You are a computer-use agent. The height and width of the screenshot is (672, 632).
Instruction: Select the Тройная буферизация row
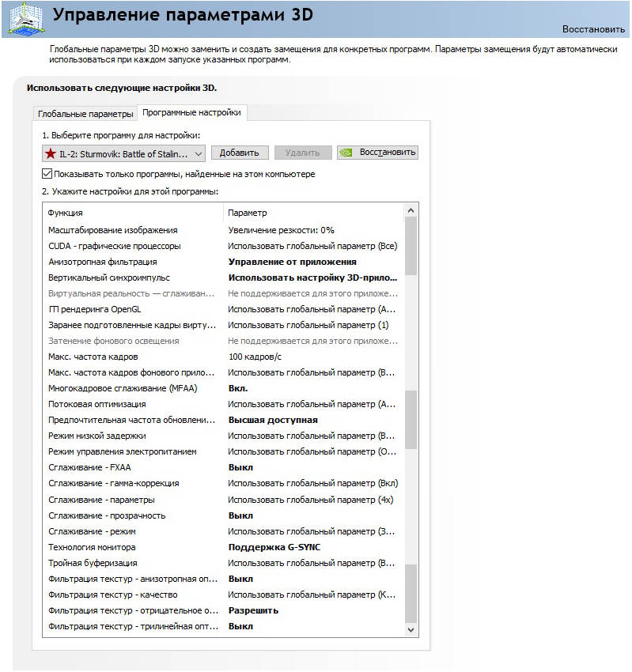(223, 564)
